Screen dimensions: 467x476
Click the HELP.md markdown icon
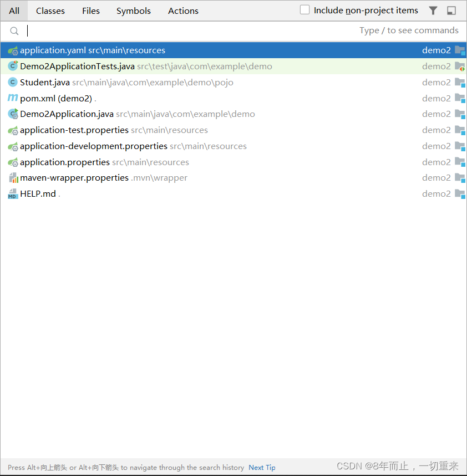13,194
